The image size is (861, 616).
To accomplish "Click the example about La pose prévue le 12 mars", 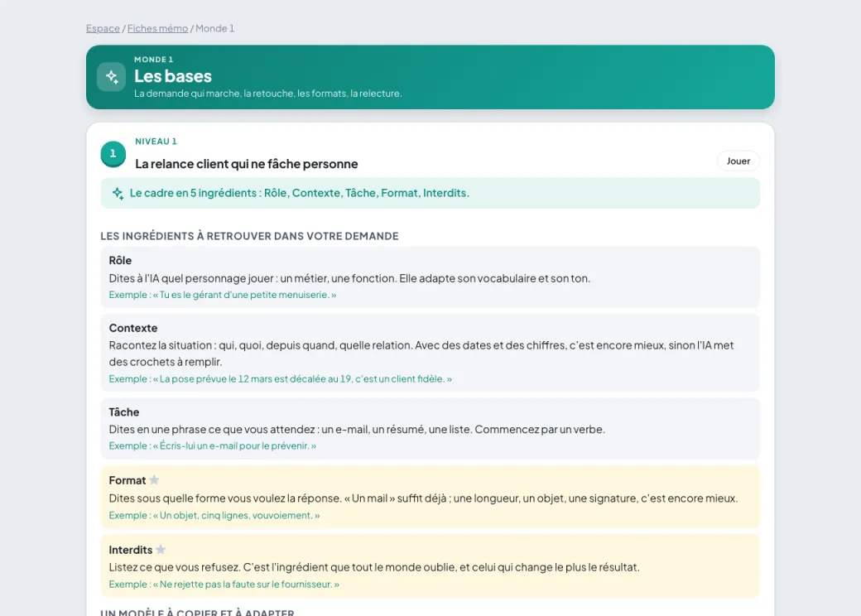I will tap(280, 379).
